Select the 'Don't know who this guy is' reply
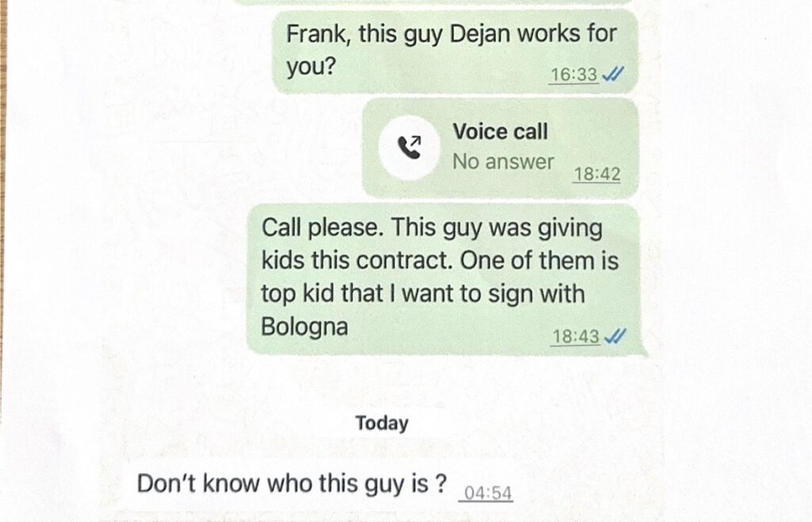 [292, 484]
